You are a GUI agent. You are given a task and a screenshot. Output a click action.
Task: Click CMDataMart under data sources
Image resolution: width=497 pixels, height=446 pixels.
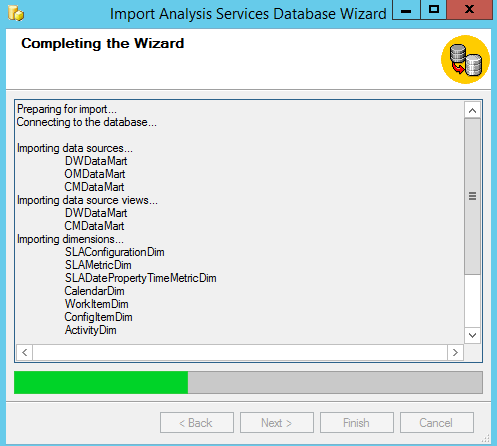point(94,187)
